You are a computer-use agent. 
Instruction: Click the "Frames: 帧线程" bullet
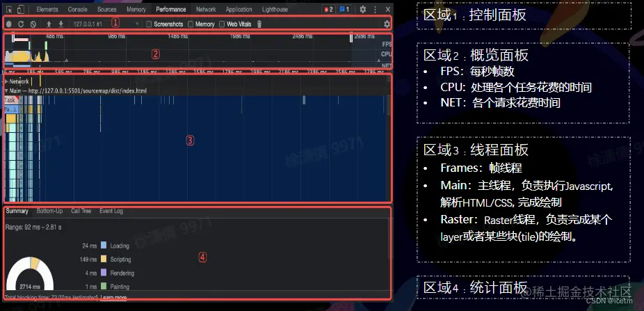click(x=481, y=168)
